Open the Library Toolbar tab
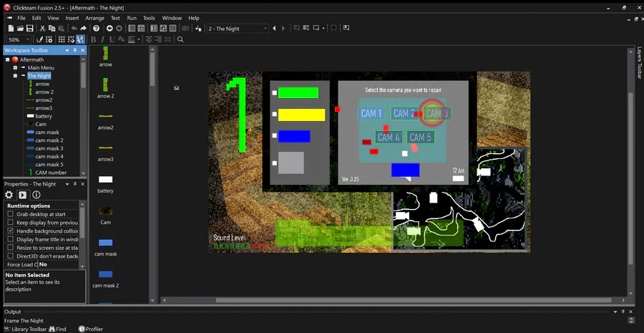644x333 pixels. 26,329
